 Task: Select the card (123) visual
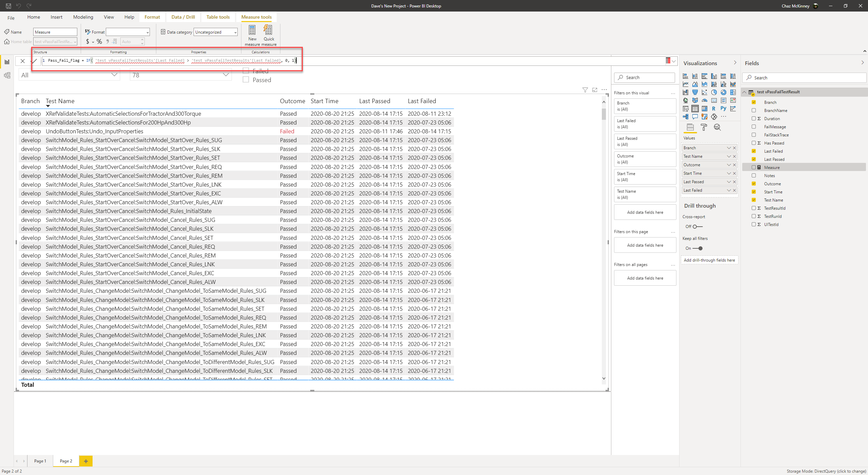pyautogui.click(x=714, y=100)
